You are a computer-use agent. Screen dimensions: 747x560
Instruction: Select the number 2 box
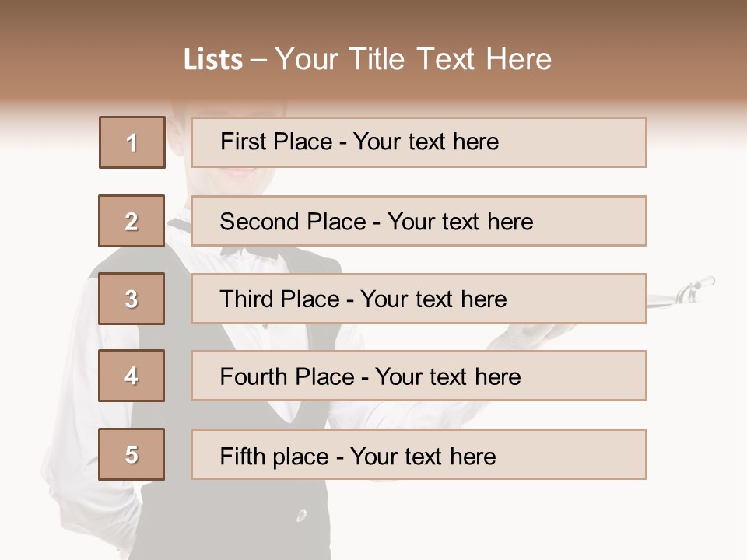point(132,221)
